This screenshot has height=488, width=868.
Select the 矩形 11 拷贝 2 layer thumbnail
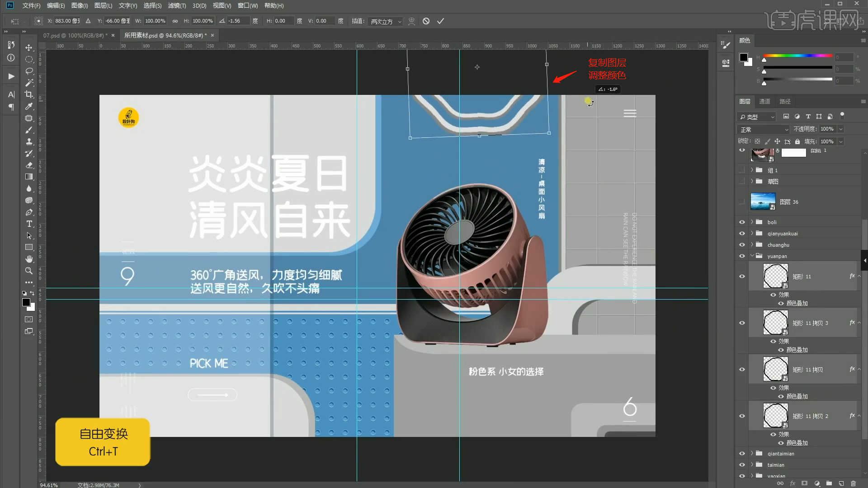tap(775, 416)
